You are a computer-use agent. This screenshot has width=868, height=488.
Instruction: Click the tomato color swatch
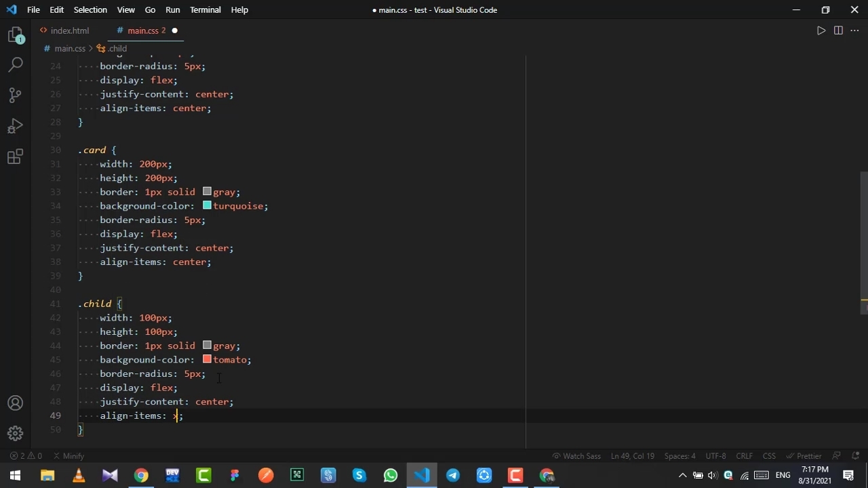click(207, 360)
